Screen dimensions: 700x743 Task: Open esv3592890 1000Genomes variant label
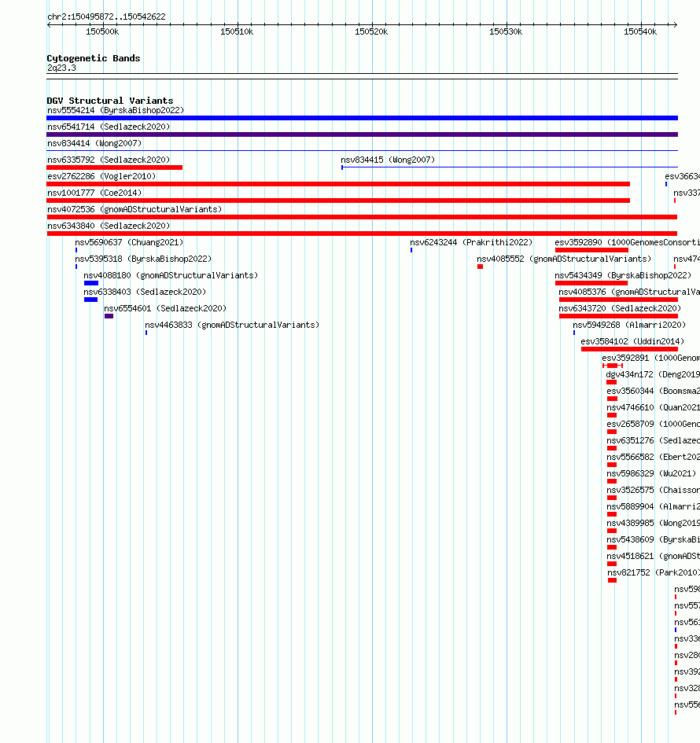tap(627, 242)
